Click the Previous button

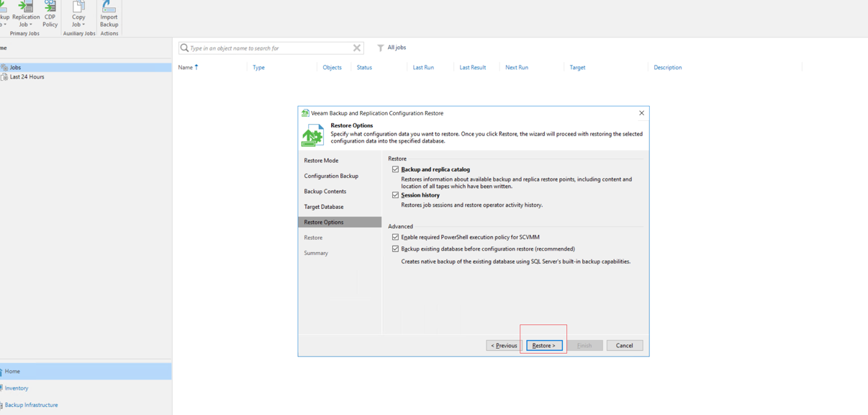503,346
